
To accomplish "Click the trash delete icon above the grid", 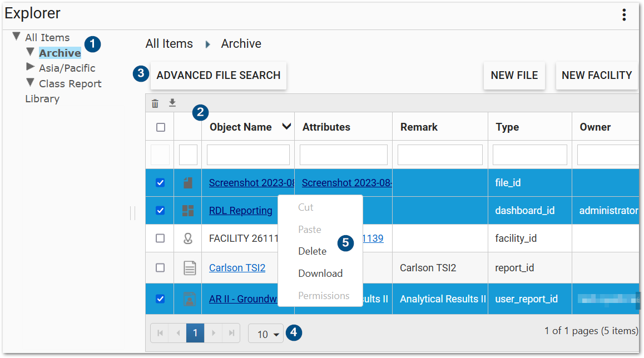I will click(155, 103).
